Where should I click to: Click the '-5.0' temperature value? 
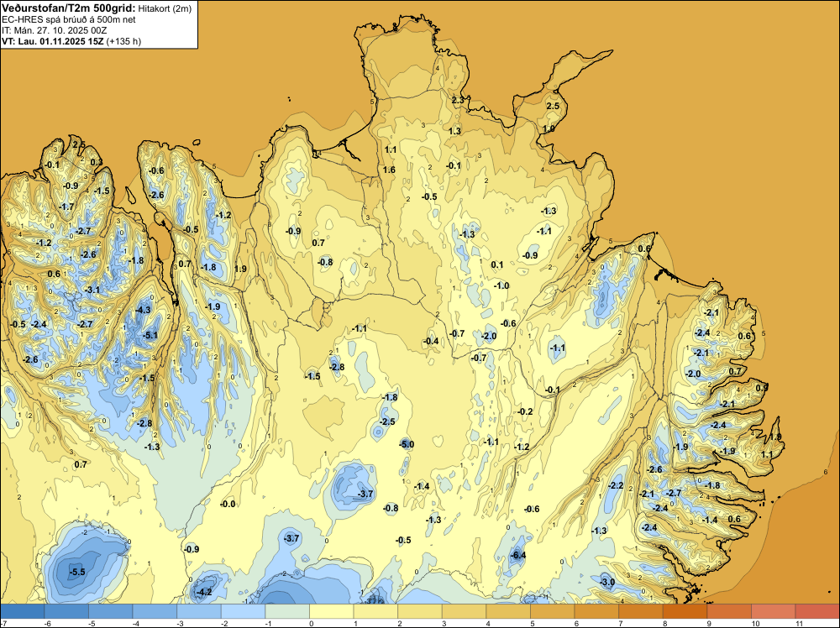point(406,444)
